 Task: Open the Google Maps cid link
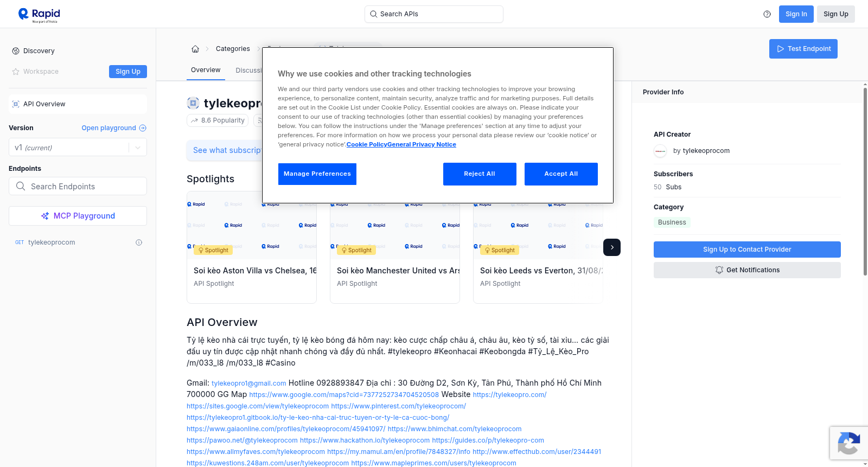click(344, 395)
